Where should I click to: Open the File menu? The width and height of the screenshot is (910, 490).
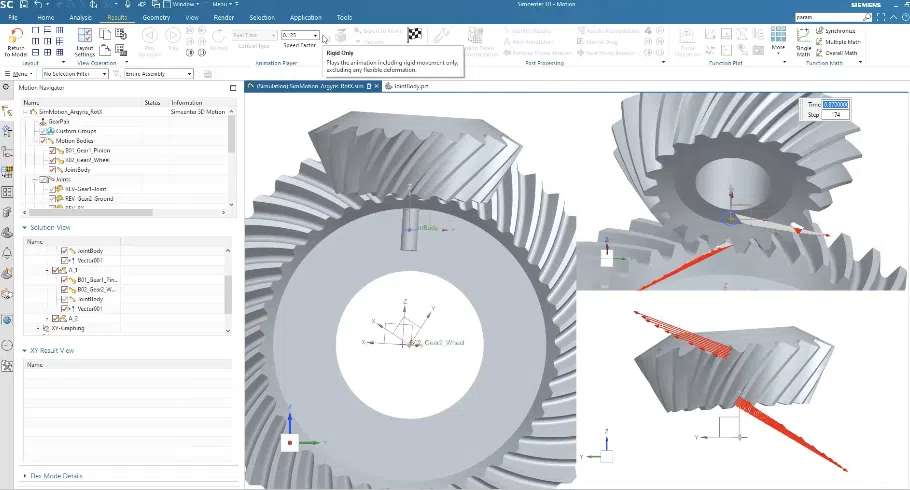click(13, 17)
